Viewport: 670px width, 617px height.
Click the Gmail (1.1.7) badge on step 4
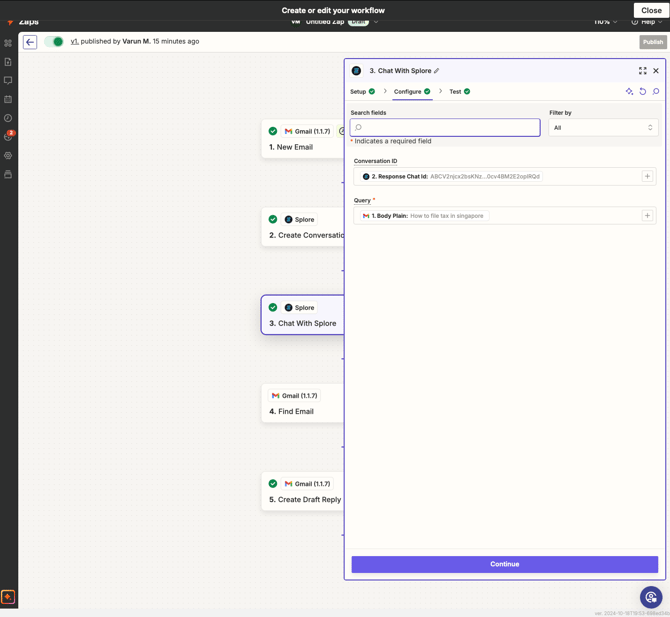point(294,396)
